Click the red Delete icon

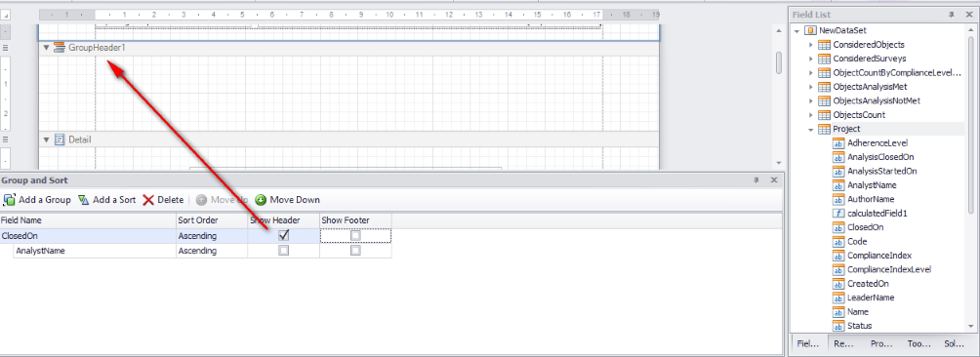point(148,200)
